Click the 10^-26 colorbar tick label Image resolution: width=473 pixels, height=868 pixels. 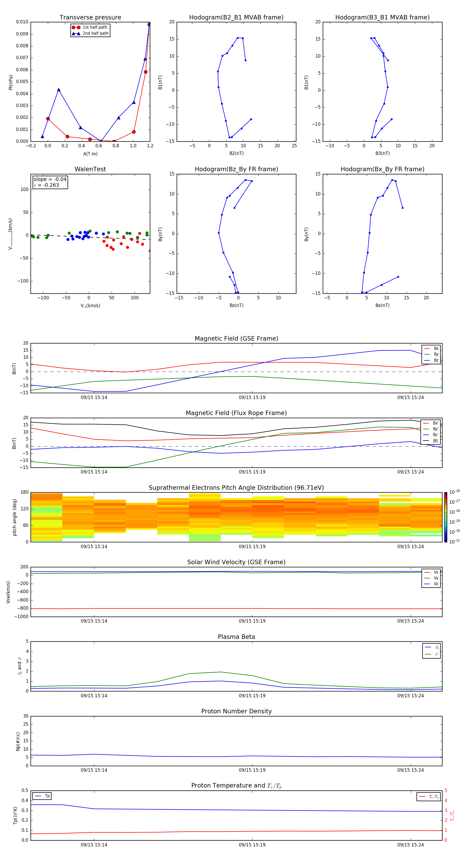point(455,492)
